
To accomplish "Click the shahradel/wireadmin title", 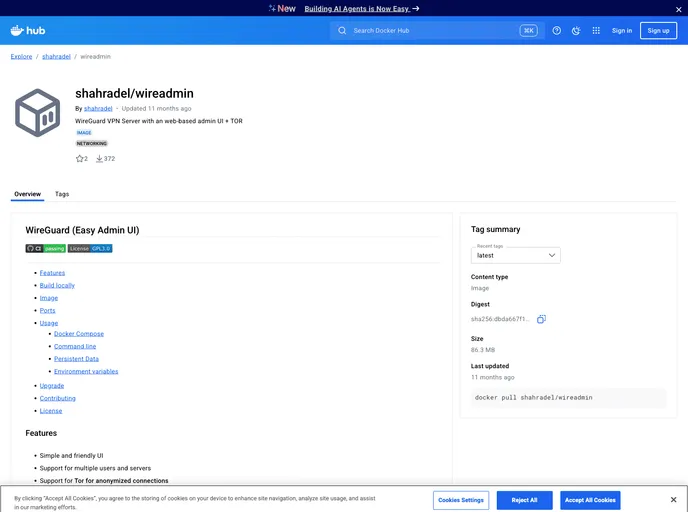I will (134, 93).
